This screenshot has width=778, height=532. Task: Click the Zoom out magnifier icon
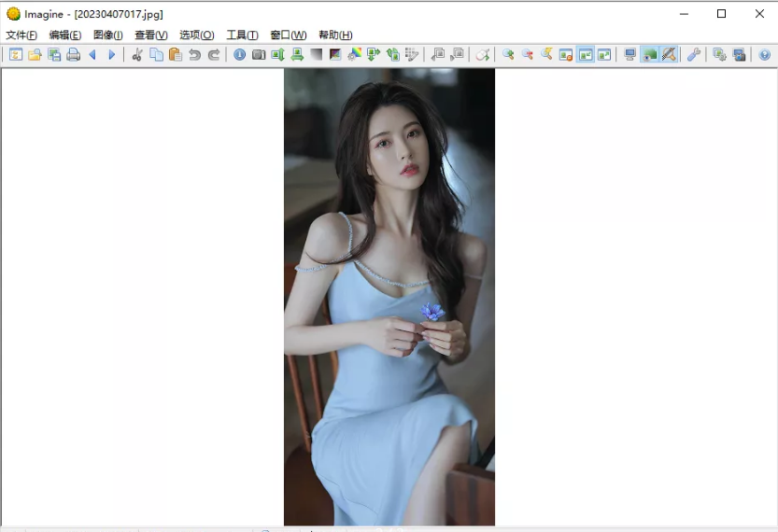pyautogui.click(x=527, y=55)
